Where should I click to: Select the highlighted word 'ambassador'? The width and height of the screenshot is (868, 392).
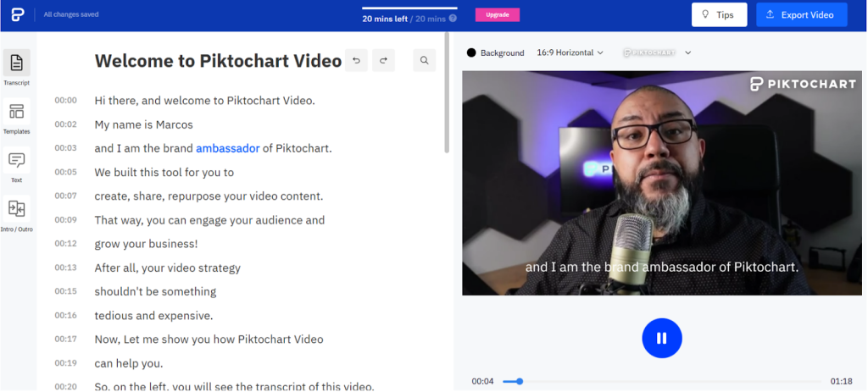(227, 148)
